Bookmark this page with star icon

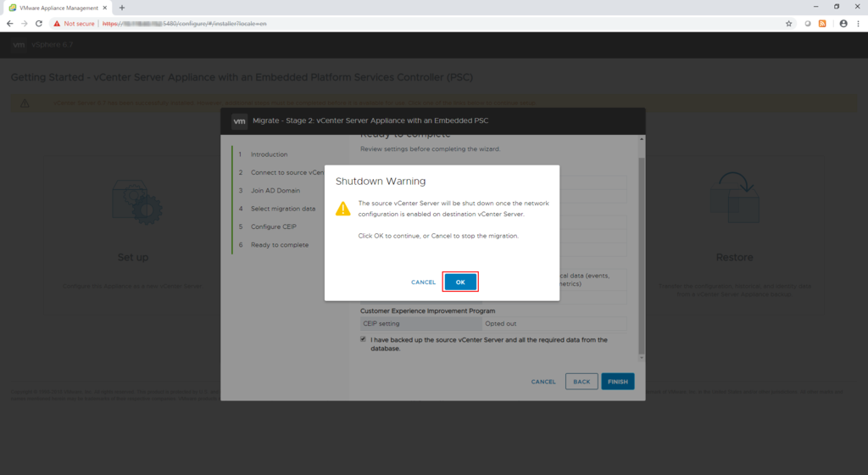pos(789,24)
